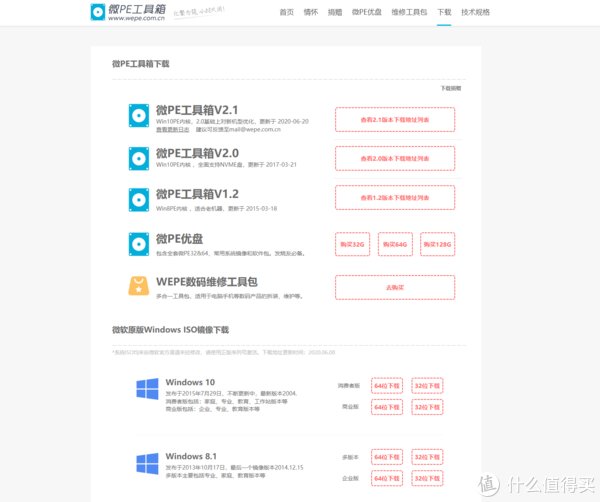
Task: Open the 查看更新日志 link under V2.1
Action: click(173, 130)
